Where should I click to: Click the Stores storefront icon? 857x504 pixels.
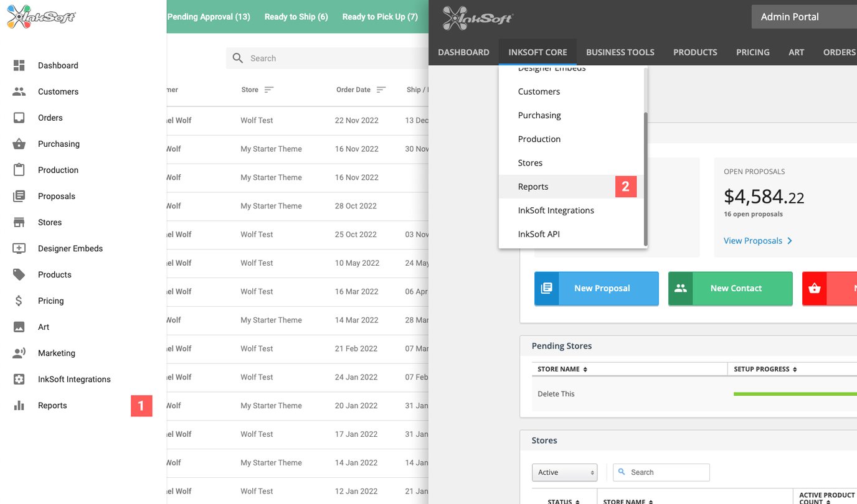pos(19,222)
